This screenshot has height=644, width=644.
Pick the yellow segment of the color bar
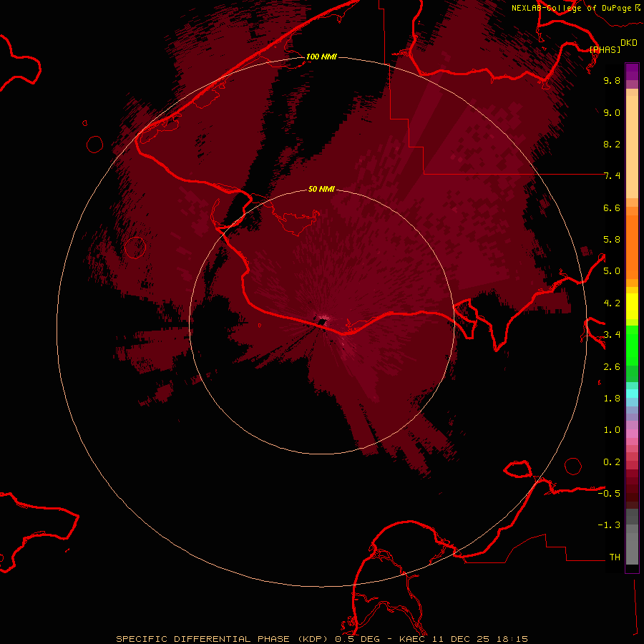(x=632, y=306)
